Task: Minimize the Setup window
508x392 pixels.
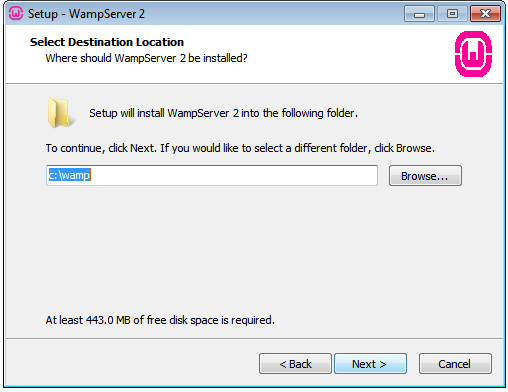Action: click(x=419, y=14)
